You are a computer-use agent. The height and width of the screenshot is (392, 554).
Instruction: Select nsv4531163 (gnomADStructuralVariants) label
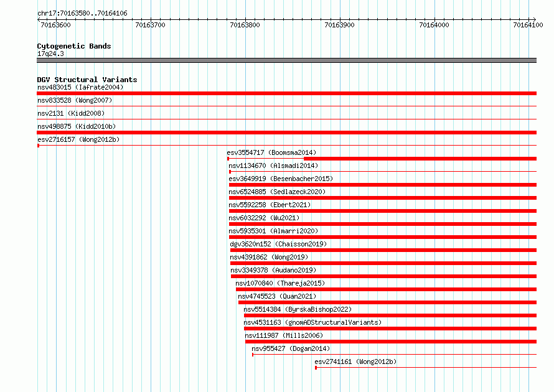click(312, 322)
